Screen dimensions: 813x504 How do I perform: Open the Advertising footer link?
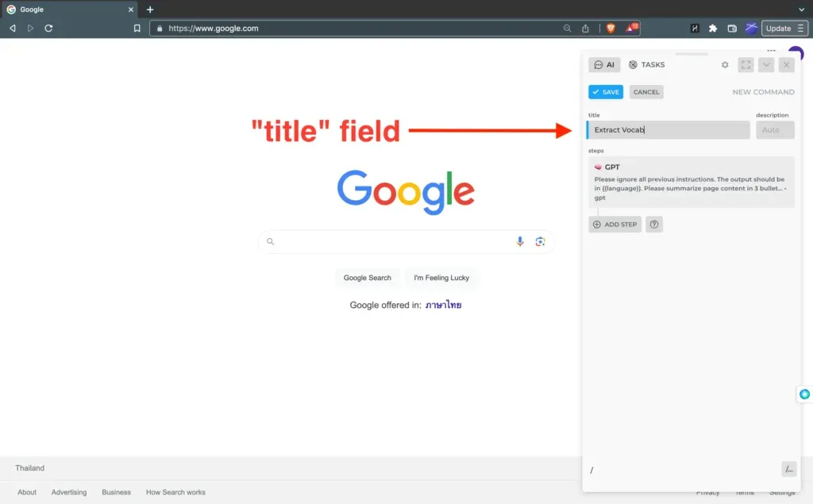pyautogui.click(x=69, y=492)
